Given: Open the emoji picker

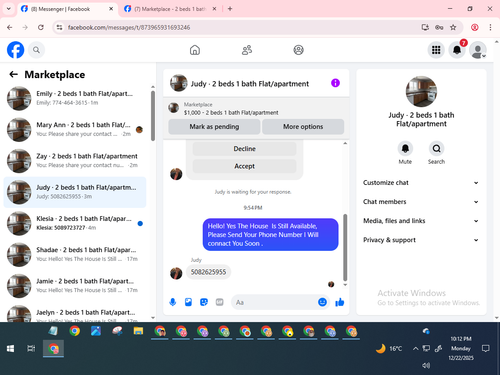Looking at the screenshot, I should click(322, 302).
